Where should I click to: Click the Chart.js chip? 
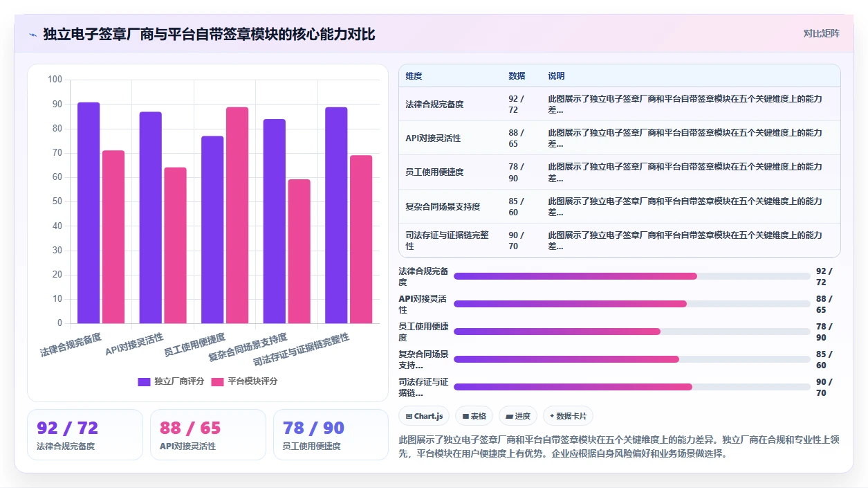click(x=425, y=416)
